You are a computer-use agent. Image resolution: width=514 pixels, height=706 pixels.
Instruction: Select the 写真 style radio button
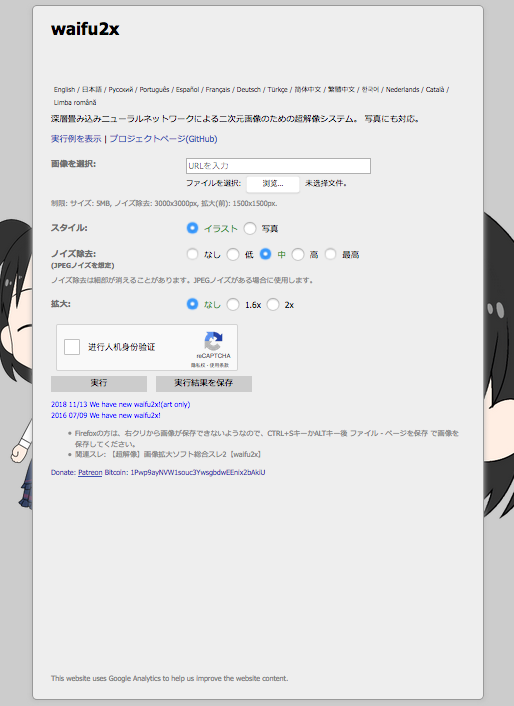250,228
